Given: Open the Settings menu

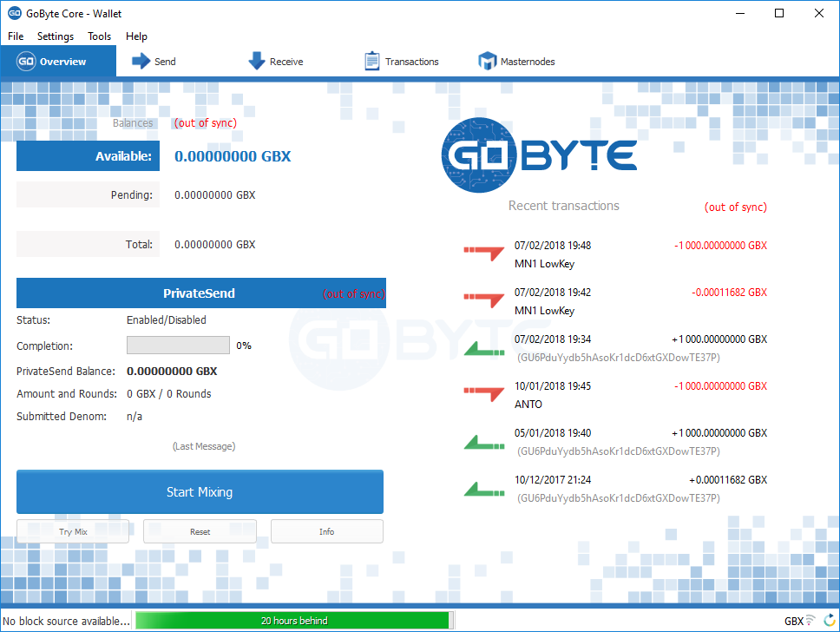Looking at the screenshot, I should click(55, 36).
